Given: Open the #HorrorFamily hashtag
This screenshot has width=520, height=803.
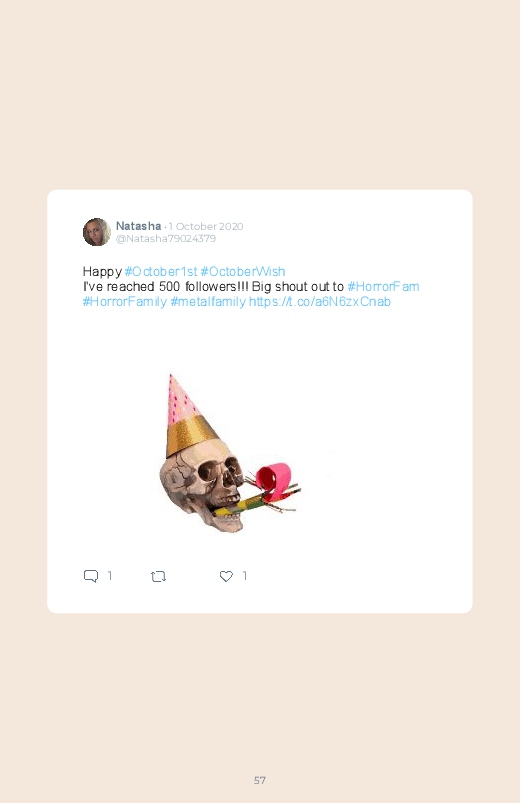Looking at the screenshot, I should coord(124,302).
